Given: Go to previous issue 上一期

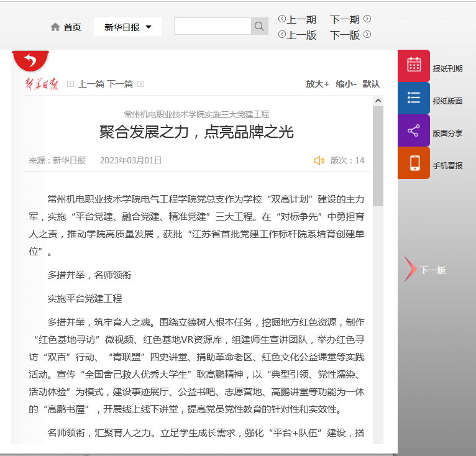Looking at the screenshot, I should (x=298, y=19).
